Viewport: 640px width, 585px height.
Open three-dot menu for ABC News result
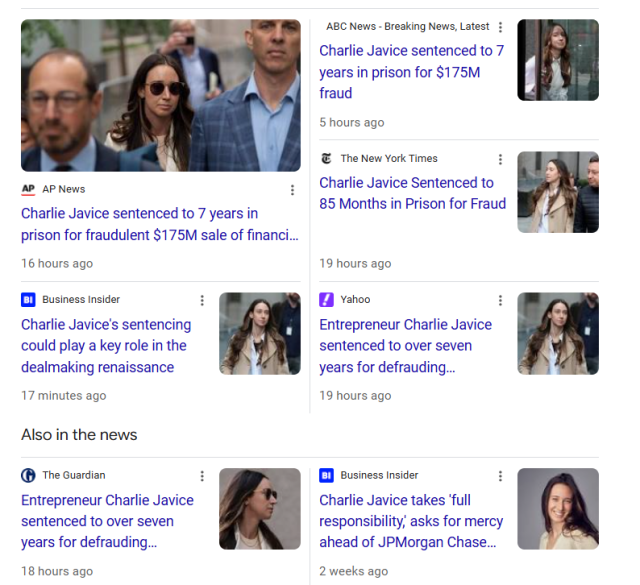(x=500, y=27)
